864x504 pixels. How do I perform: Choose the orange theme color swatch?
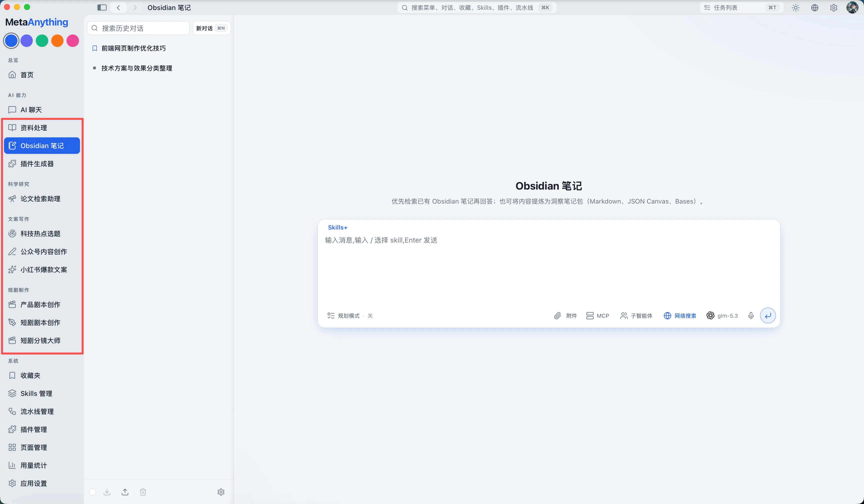[57, 41]
